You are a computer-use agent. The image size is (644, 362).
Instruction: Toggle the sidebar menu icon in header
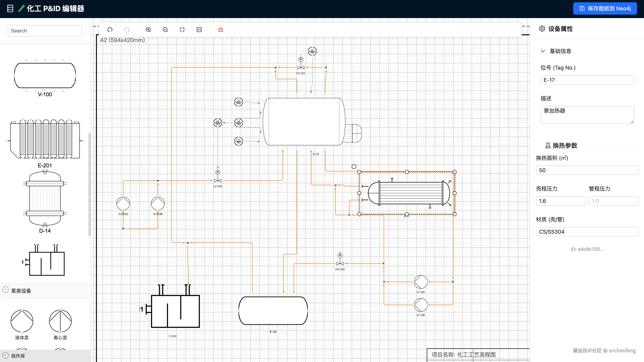click(10, 8)
